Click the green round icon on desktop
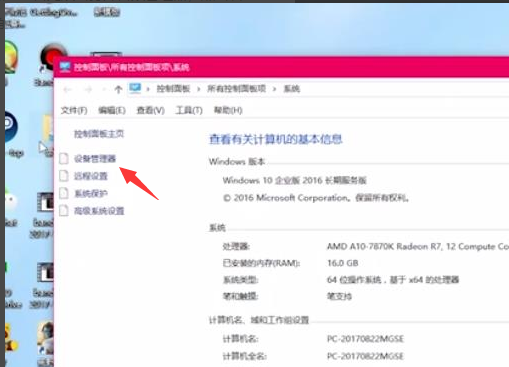Image resolution: width=509 pixels, height=367 pixels. point(11,57)
